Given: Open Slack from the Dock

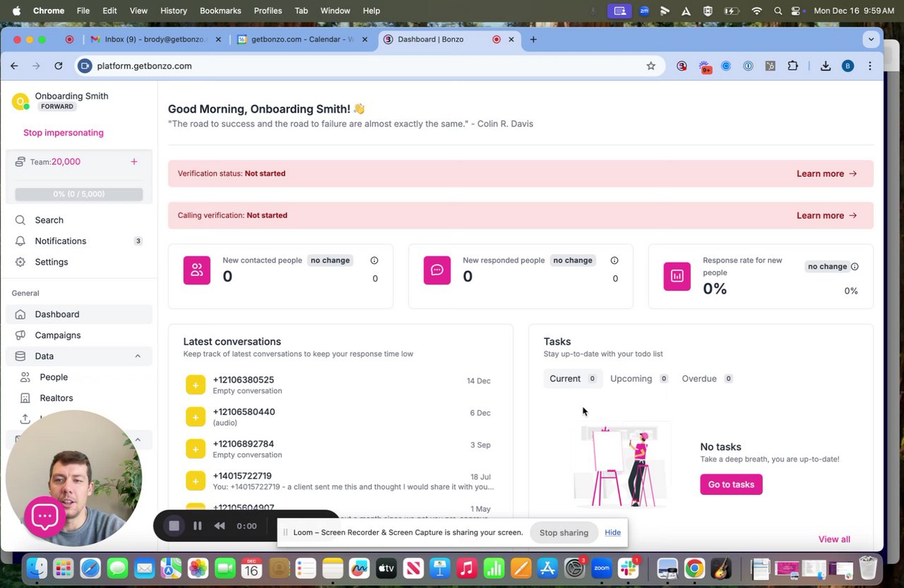Looking at the screenshot, I should tap(628, 568).
